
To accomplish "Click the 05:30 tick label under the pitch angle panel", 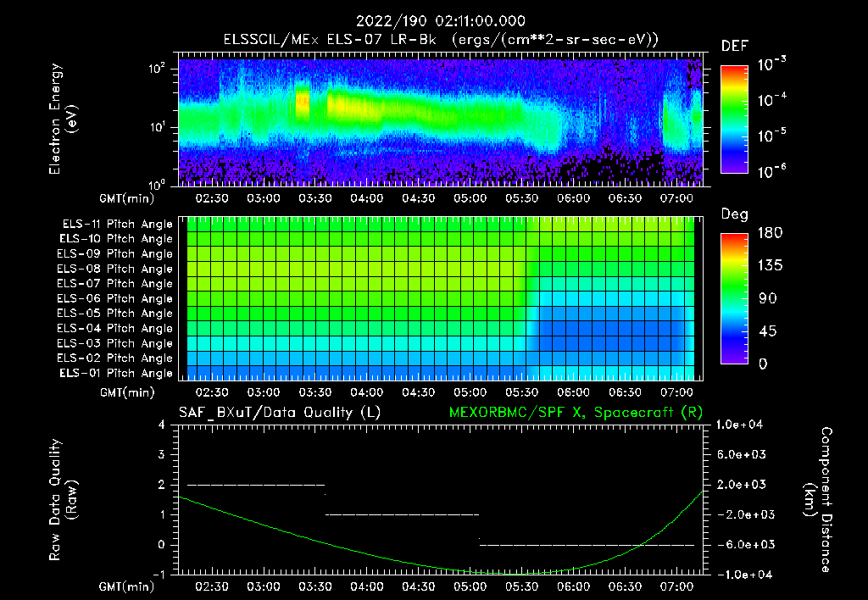I will coord(521,392).
